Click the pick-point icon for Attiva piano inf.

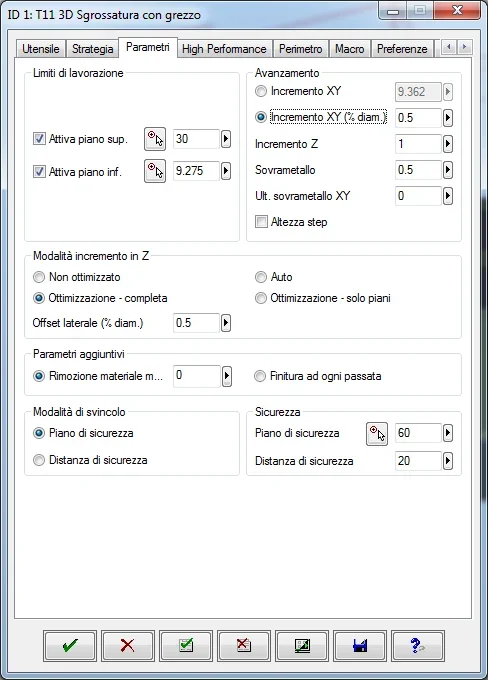coord(155,171)
